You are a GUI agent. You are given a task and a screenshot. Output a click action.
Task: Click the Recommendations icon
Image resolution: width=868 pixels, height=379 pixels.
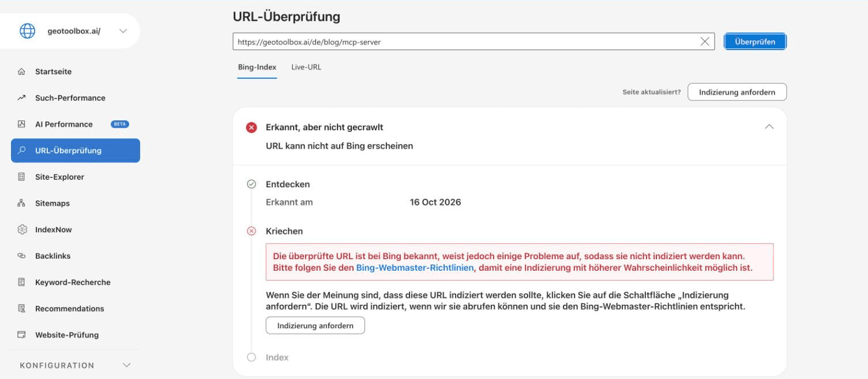pos(22,309)
